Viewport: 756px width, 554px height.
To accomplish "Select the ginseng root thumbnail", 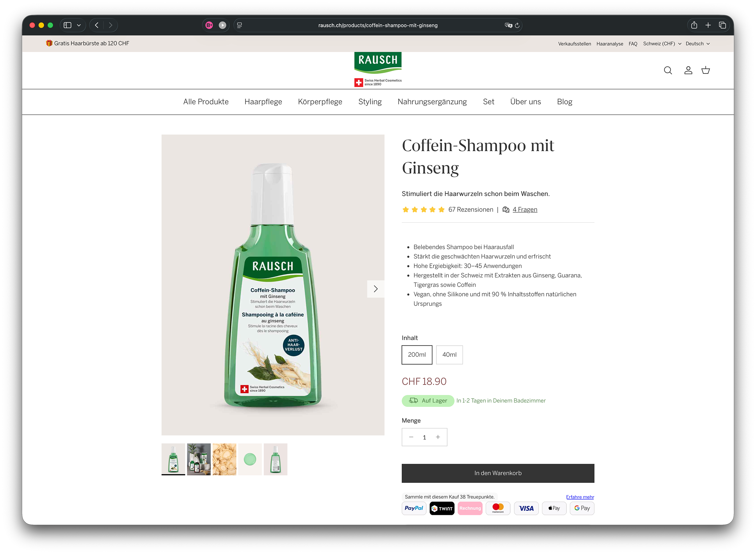I will click(x=224, y=459).
